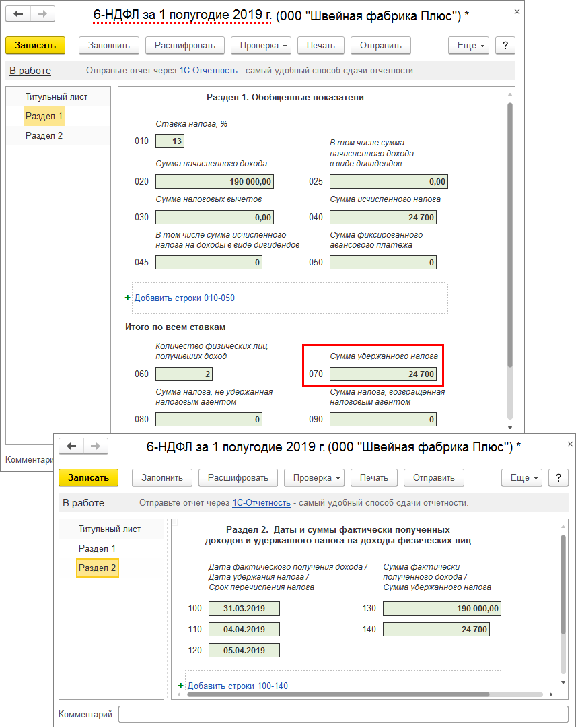Screen dimensions: 578x728
Task: Click the back arrow in the background Раздел 1 window
Action: tap(18, 14)
